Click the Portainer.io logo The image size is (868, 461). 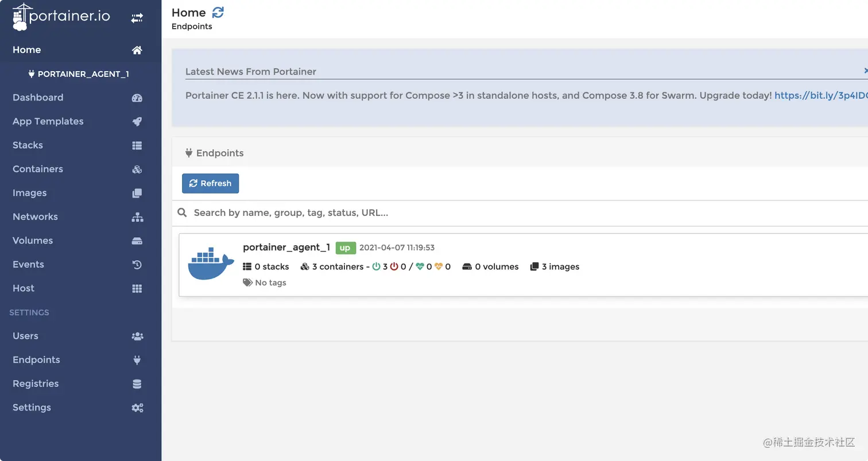(x=61, y=17)
